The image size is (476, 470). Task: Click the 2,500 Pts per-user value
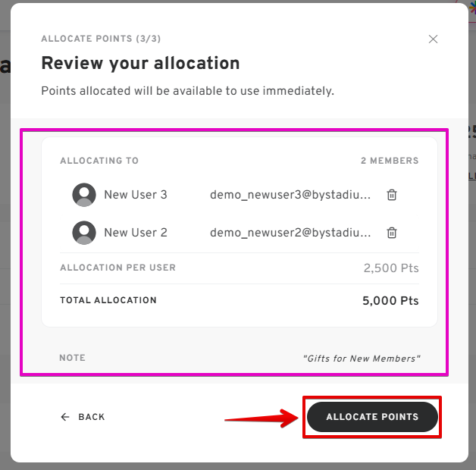(391, 268)
